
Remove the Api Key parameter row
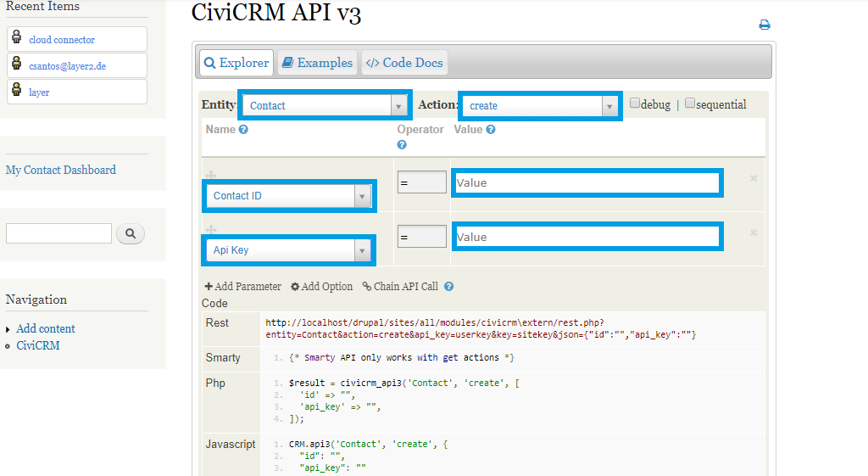coord(754,232)
